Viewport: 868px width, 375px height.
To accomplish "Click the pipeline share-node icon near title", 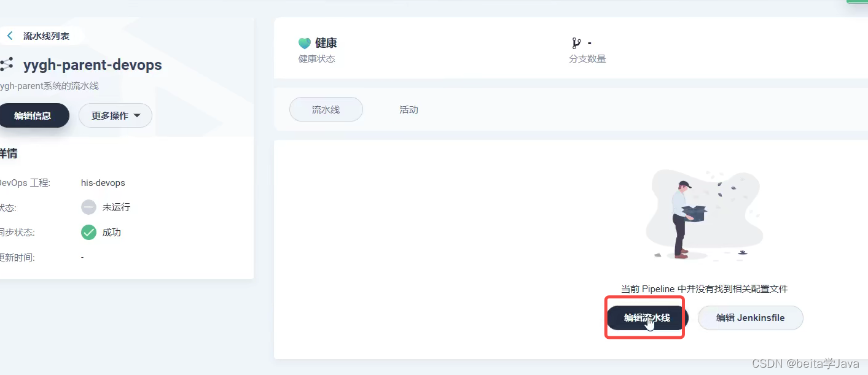I will [6, 64].
